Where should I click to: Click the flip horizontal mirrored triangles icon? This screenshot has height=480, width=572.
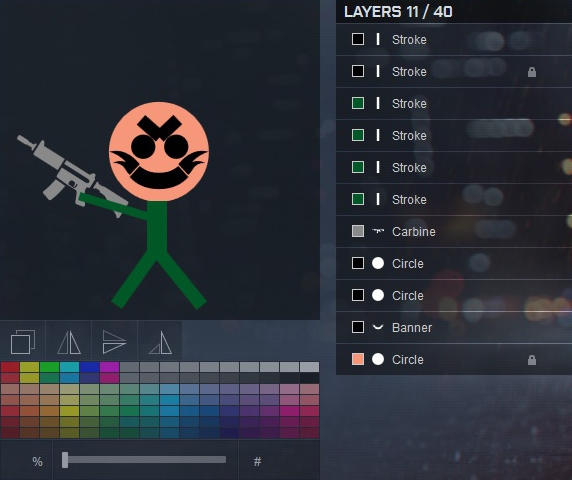pyautogui.click(x=69, y=342)
